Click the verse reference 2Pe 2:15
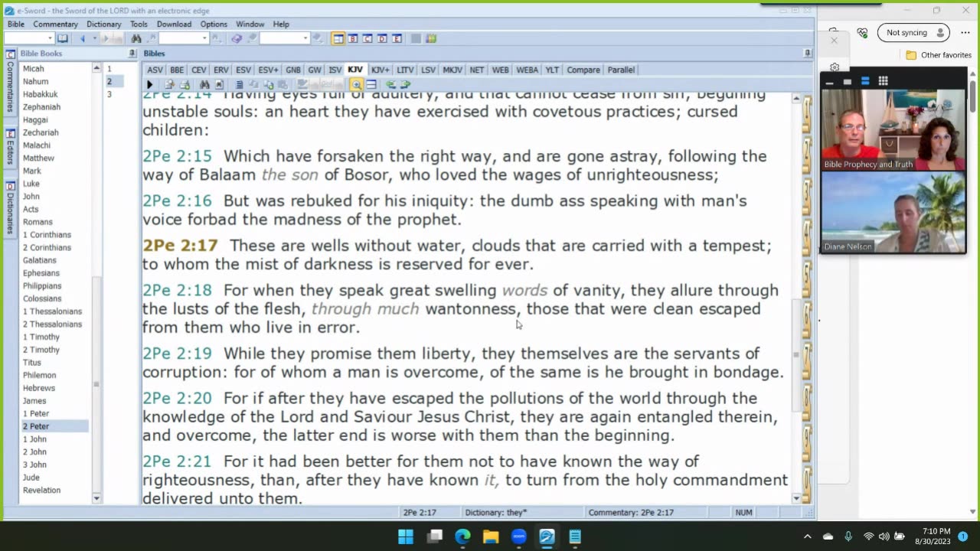 [177, 156]
